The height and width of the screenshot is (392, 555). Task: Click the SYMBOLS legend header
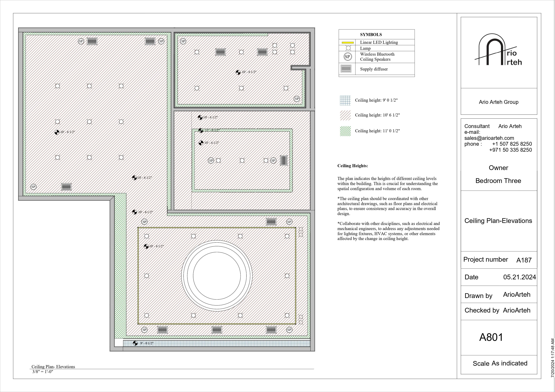371,35
